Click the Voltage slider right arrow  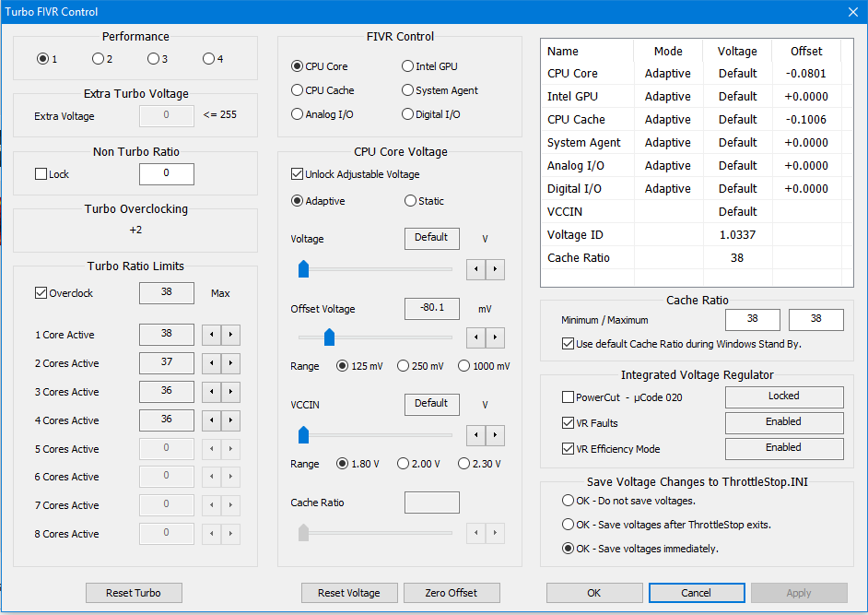496,269
